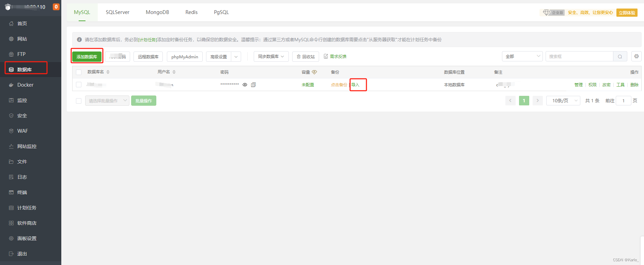Click the 删除 delete link

coord(634,85)
